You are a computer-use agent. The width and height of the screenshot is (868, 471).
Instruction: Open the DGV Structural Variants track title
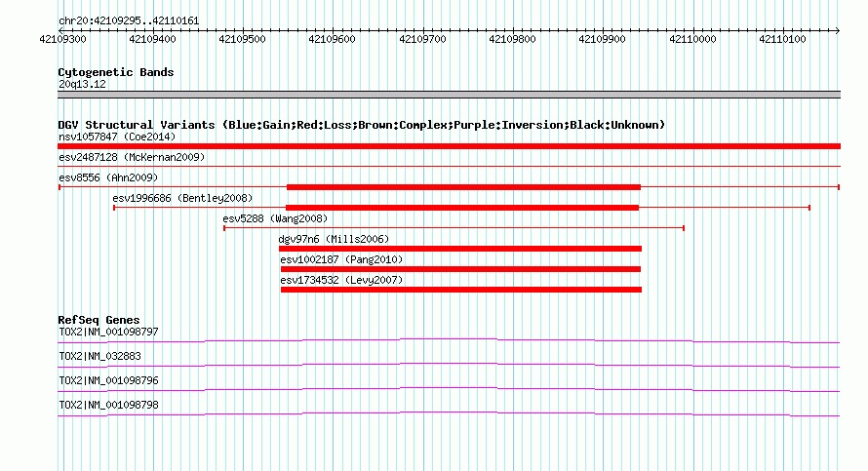[361, 125]
